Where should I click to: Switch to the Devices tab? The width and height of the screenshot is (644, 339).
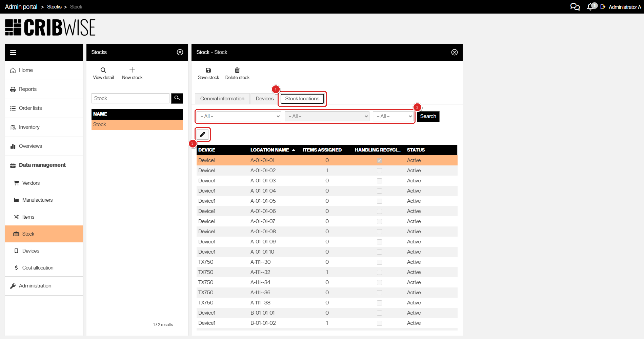[265, 99]
